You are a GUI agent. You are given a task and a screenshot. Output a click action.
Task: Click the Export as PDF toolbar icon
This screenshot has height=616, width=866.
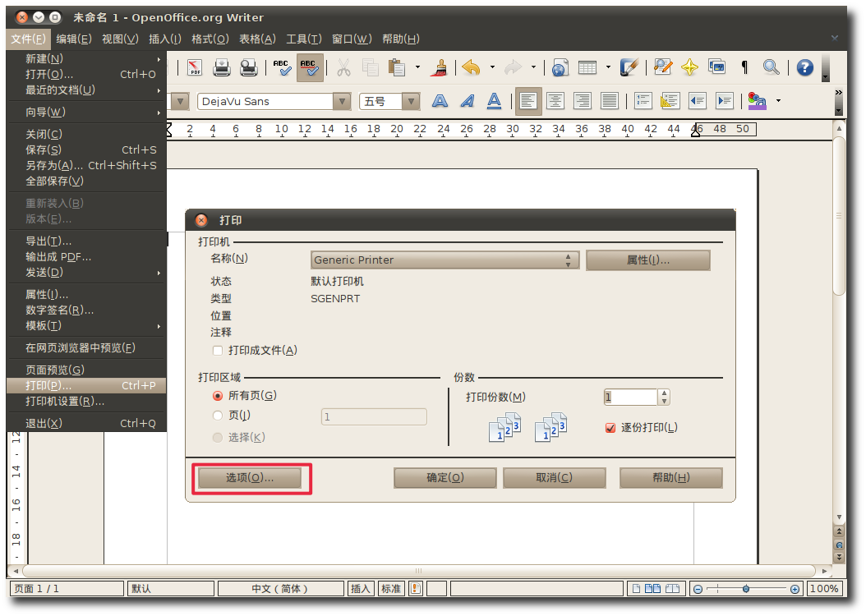(x=195, y=68)
